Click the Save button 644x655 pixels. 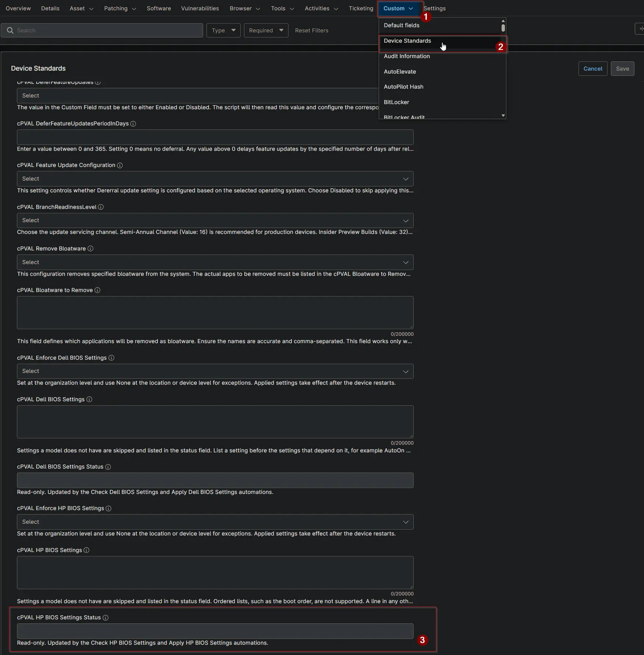click(x=623, y=69)
